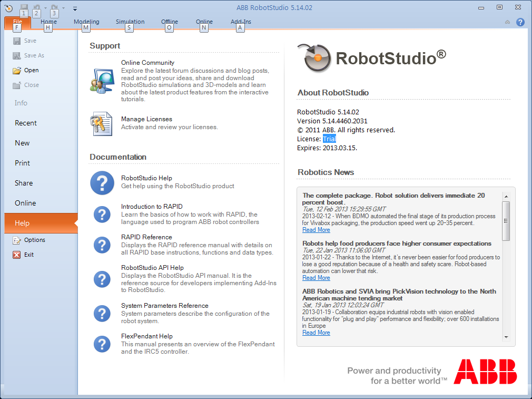Open System Parameters Reference
Image resolution: width=532 pixels, height=399 pixels.
164,306
